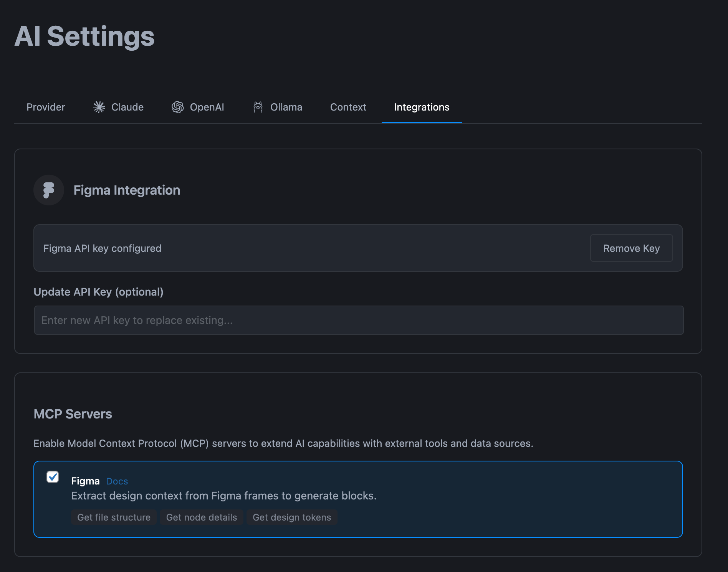Viewport: 728px width, 572px height.
Task: Click the Ollama llama icon
Action: coord(258,107)
